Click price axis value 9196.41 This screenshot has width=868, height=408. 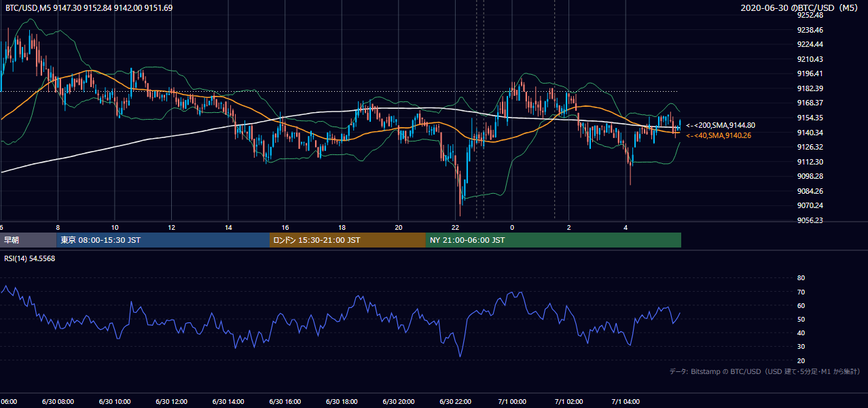pos(810,74)
